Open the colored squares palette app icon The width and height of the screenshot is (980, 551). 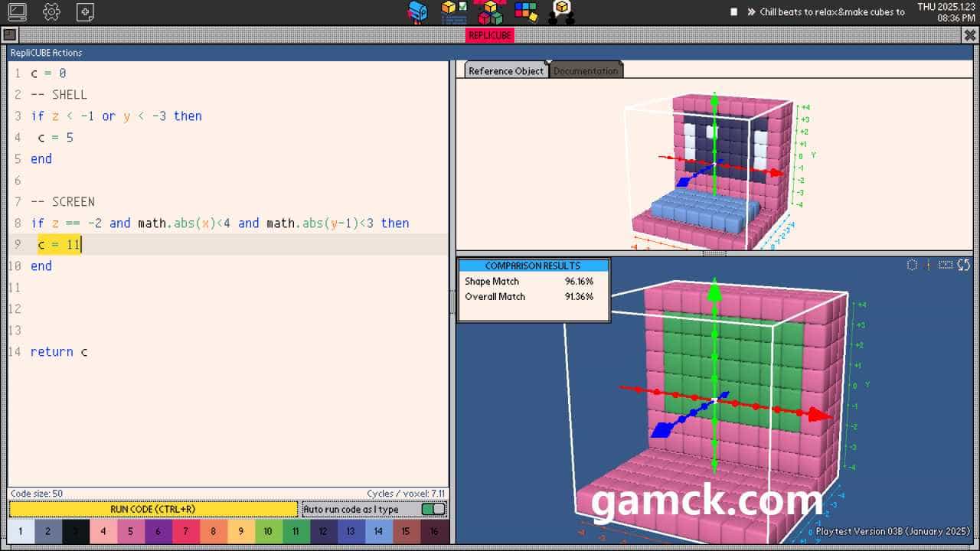526,11
